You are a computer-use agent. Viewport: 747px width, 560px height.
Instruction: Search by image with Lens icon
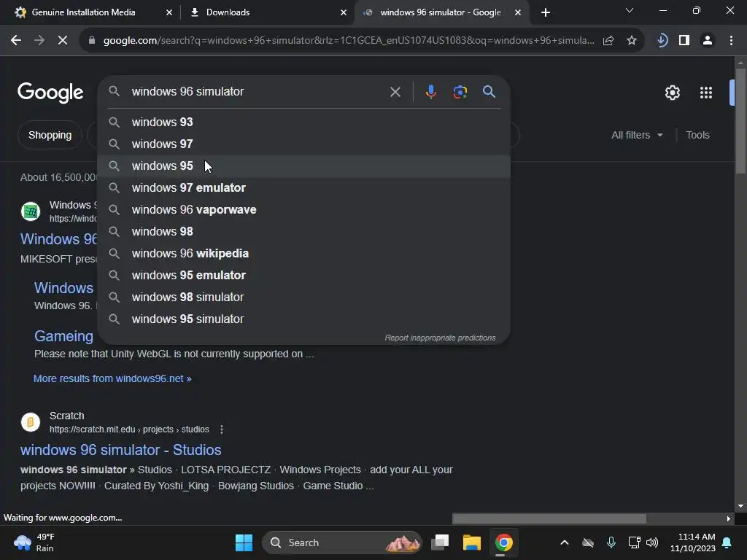[460, 91]
